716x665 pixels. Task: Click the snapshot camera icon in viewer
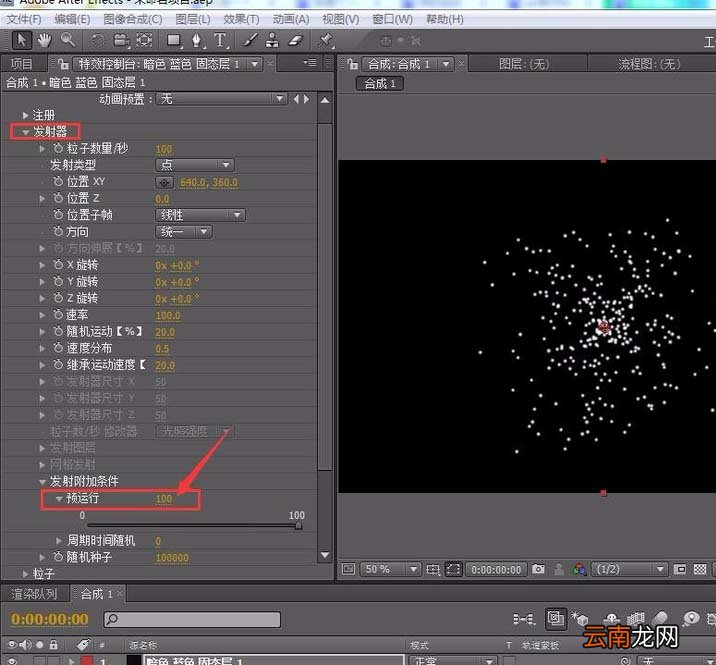coord(538,569)
